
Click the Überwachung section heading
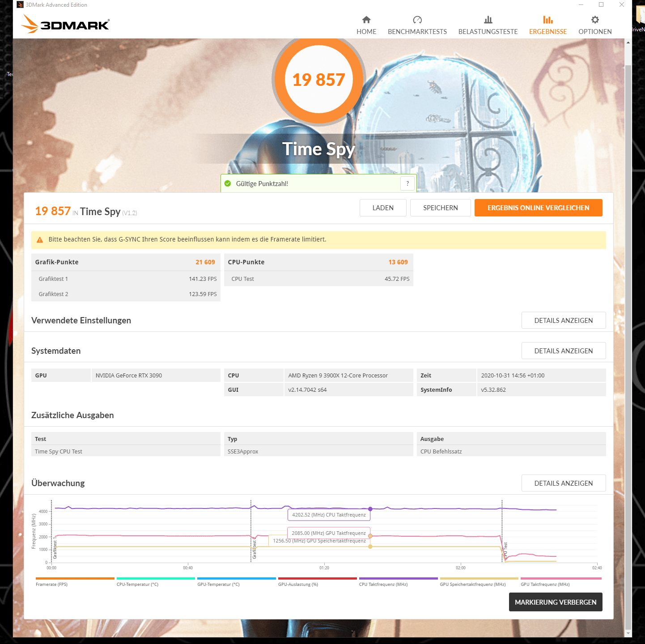tap(58, 483)
